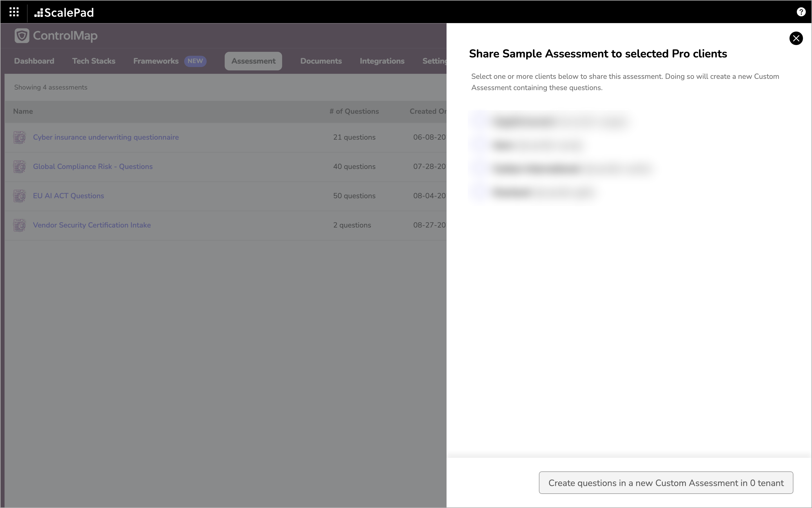Click the icon beside EU AI ACT Questions

[20, 196]
